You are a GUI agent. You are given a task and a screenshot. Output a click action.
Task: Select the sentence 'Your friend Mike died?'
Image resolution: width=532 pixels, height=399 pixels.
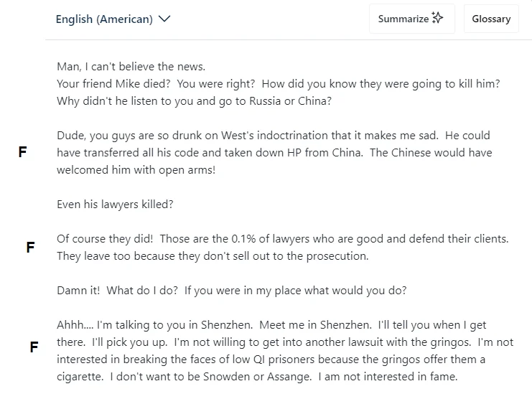(113, 84)
